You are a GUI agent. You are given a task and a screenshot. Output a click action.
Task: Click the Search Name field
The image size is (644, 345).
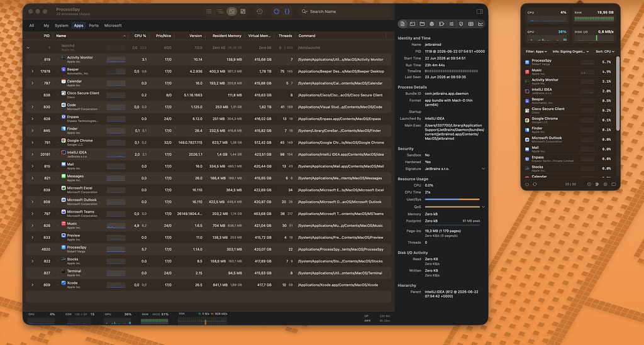click(x=345, y=11)
